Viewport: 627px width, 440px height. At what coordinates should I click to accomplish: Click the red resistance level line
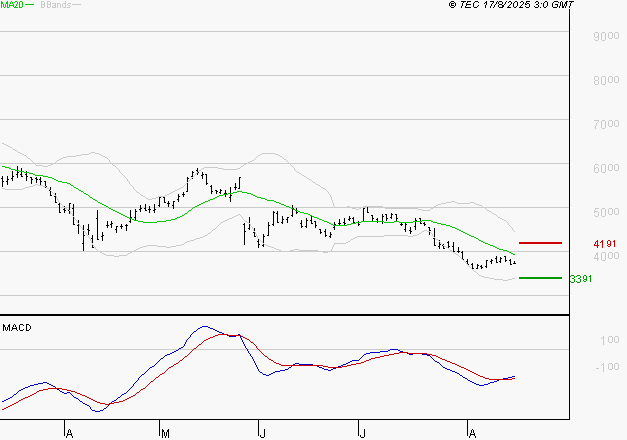pyautogui.click(x=540, y=243)
